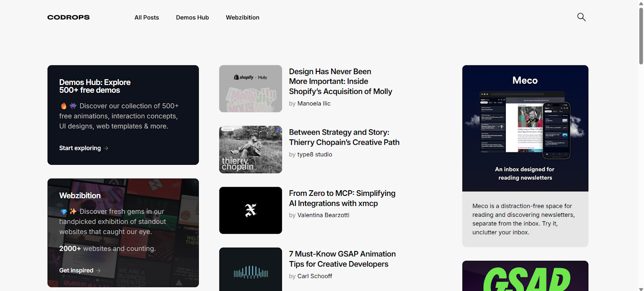Open the All Posts menu item
The height and width of the screenshot is (291, 644).
(x=147, y=17)
